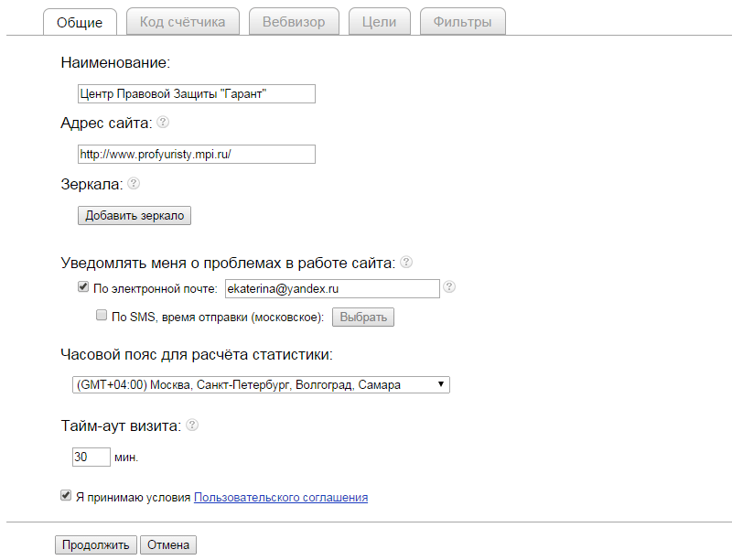
Task: Open the time zone dropdown
Action: pos(261,385)
